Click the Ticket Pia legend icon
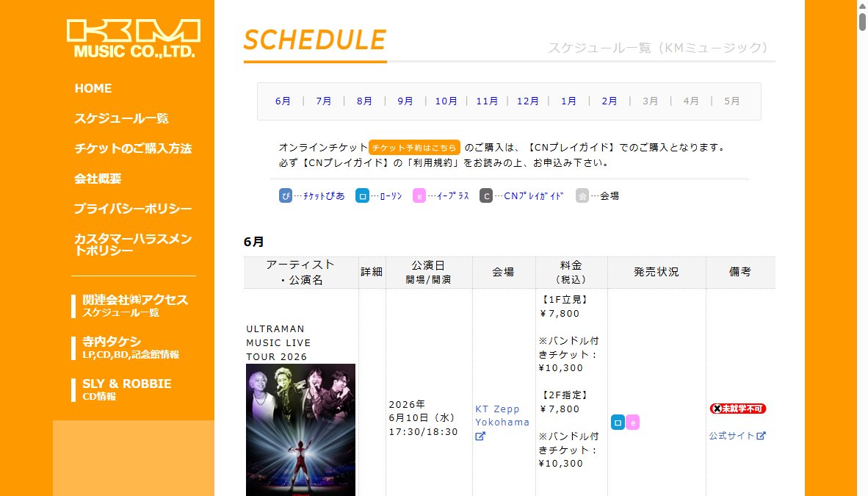This screenshot has width=868, height=496. point(286,195)
